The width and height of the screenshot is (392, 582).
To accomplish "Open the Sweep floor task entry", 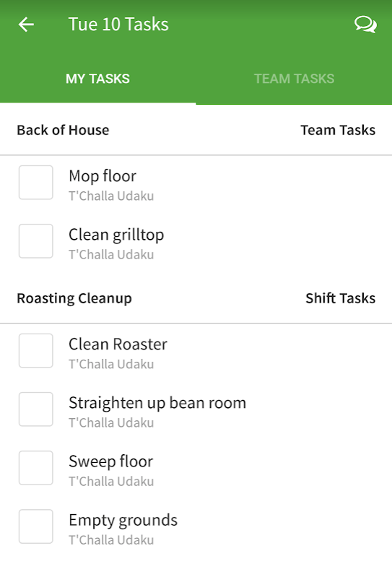I will coord(110,461).
